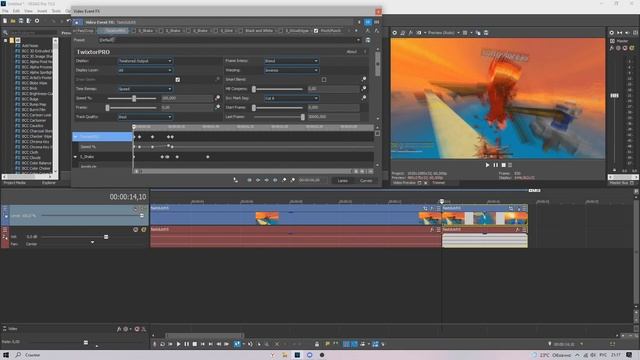Image resolution: width=640 pixels, height=360 pixels.
Task: Click Play on the bottom transport bar
Action: tap(178, 344)
